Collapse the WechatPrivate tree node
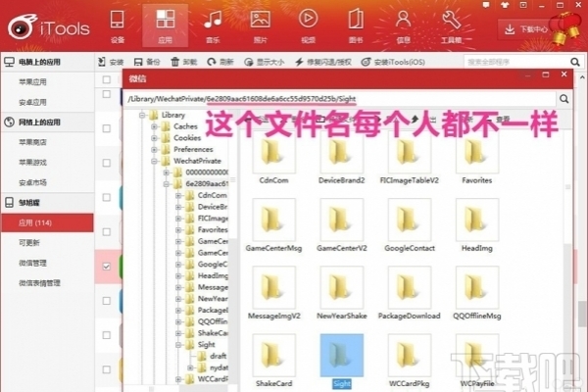The image size is (588, 392). tap(154, 162)
